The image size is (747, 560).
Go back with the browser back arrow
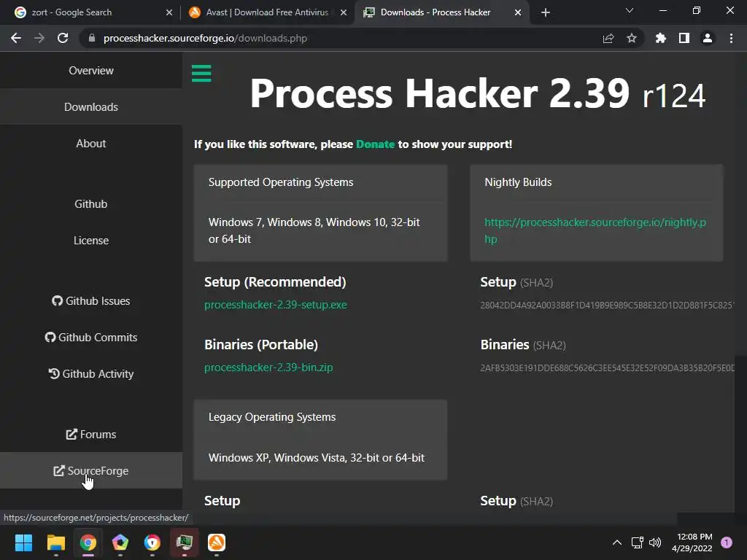[x=16, y=38]
